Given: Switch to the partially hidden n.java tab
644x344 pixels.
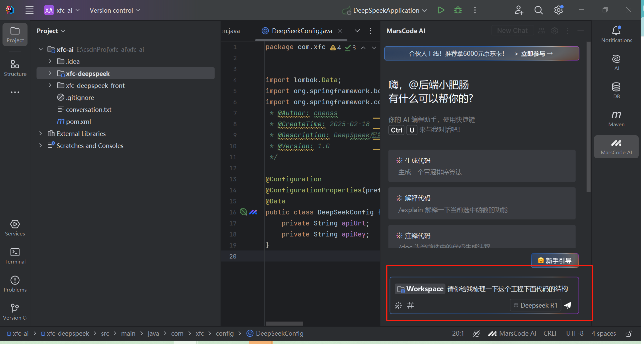Looking at the screenshot, I should pyautogui.click(x=231, y=31).
